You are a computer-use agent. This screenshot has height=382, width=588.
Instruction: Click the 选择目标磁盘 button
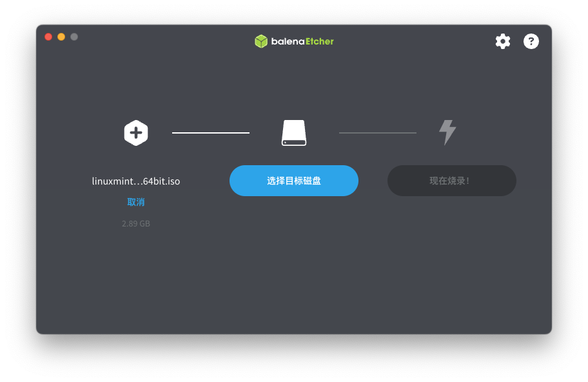294,181
